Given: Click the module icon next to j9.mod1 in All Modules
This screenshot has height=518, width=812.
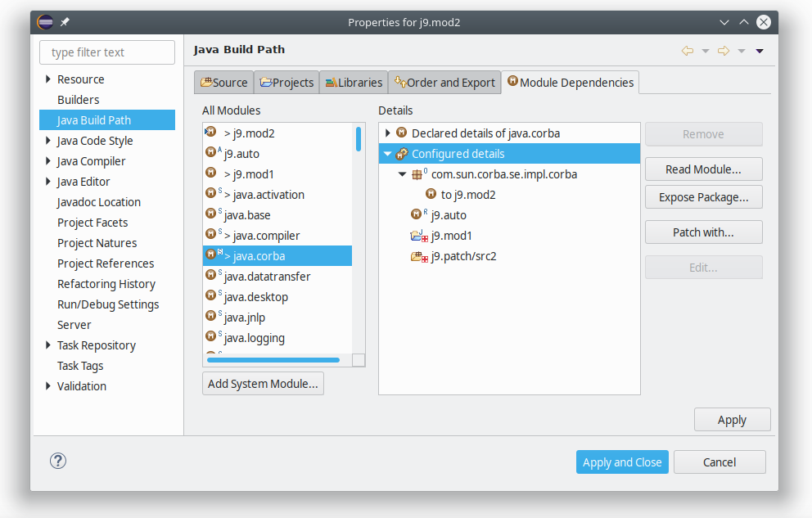Looking at the screenshot, I should coord(210,173).
